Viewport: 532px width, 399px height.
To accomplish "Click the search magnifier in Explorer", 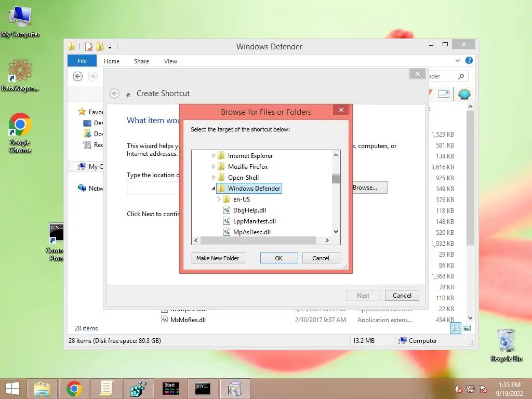I will pos(461,76).
